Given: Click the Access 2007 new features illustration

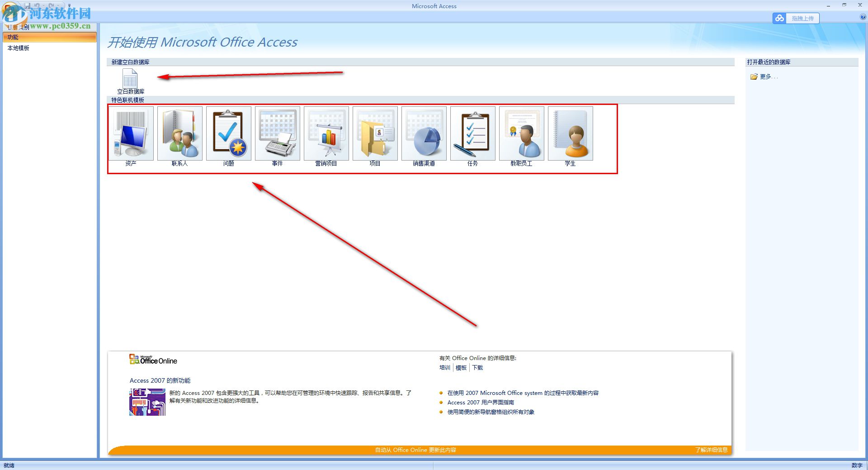Looking at the screenshot, I should point(147,402).
